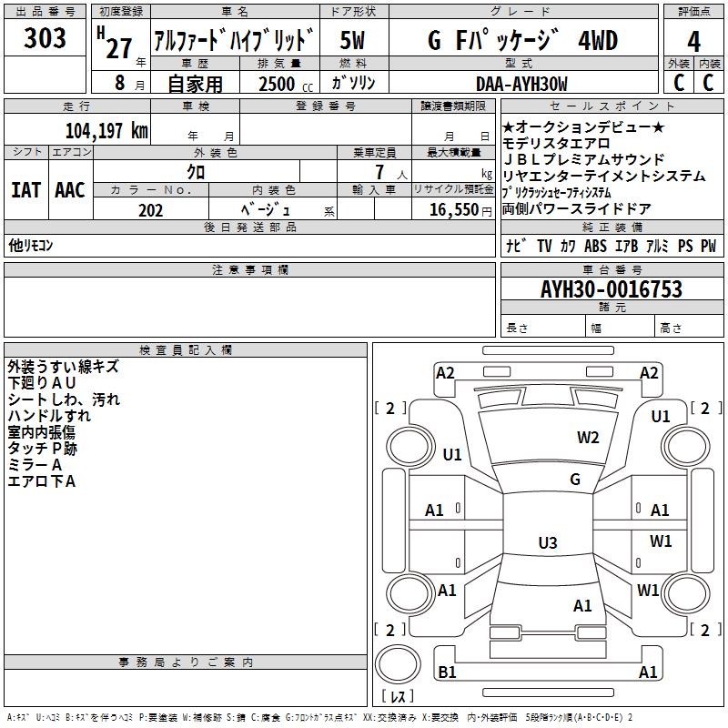Click リヤエンターテイメントシステム line
This screenshot has width=728, height=728.
[x=604, y=176]
